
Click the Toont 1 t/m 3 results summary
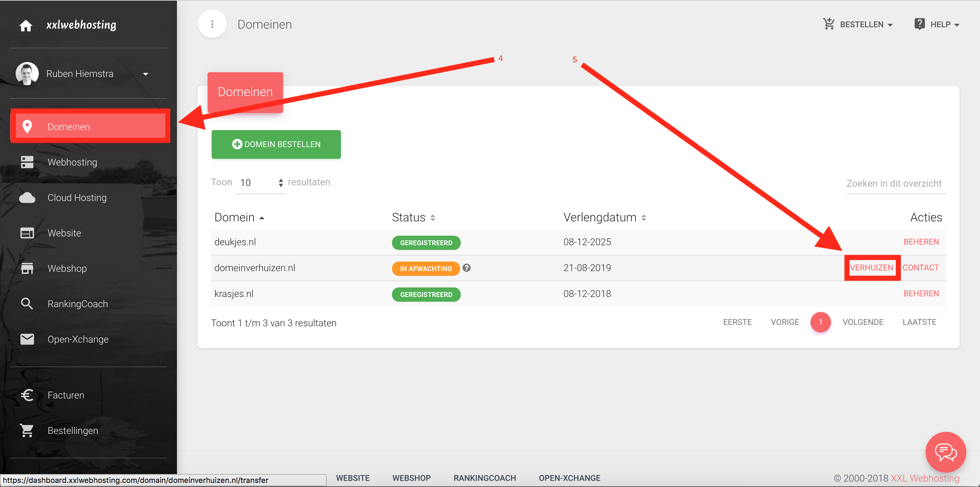point(274,323)
